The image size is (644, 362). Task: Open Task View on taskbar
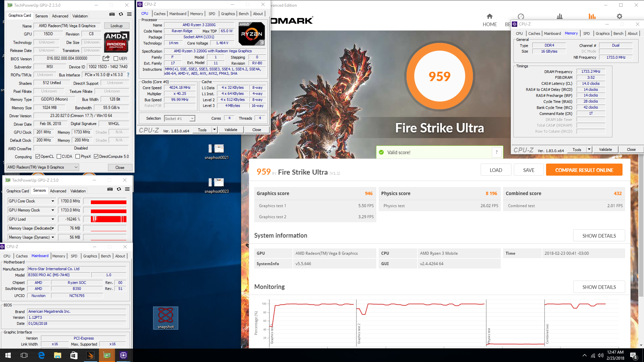coord(24,355)
